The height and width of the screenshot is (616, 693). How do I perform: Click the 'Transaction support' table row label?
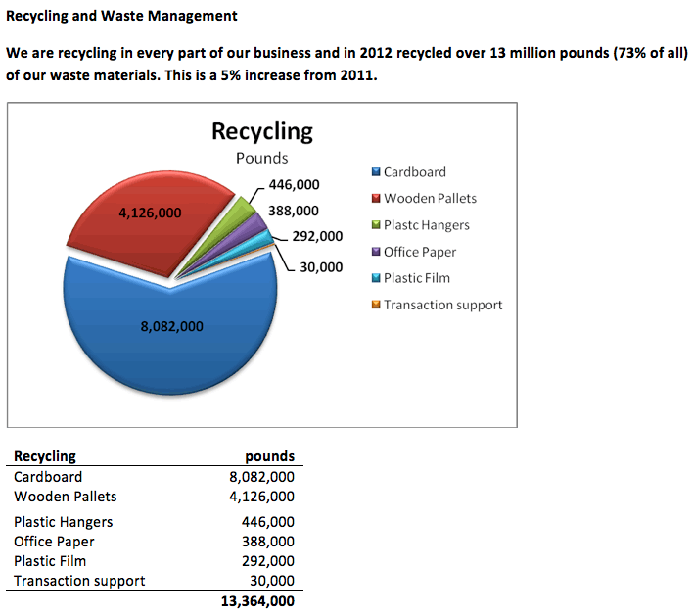pos(79,581)
